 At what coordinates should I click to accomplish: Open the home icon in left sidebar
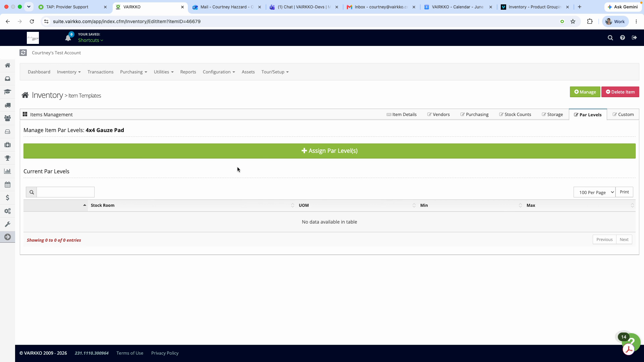[7, 65]
